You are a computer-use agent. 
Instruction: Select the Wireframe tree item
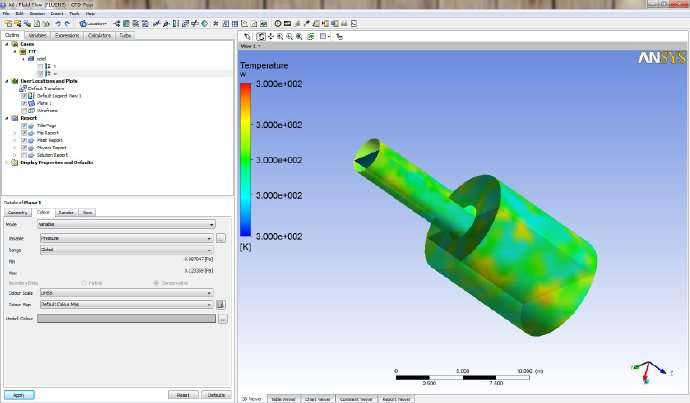[46, 109]
